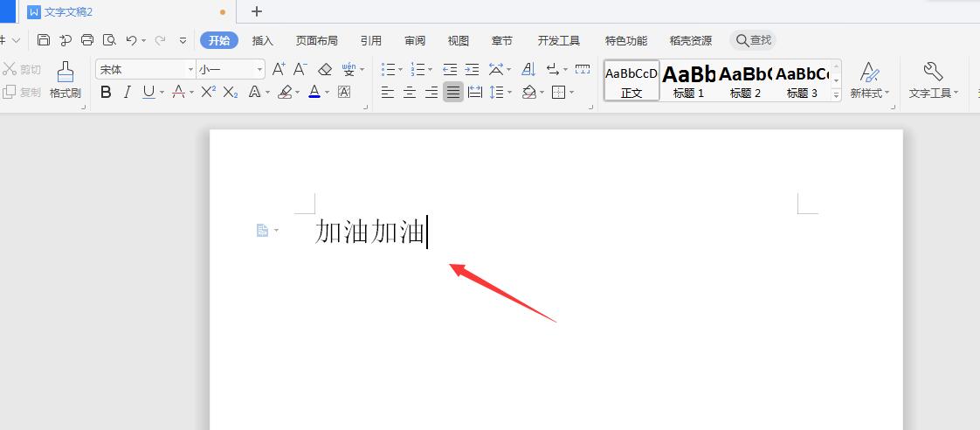The width and height of the screenshot is (980, 430).
Task: Increase font size with A+ icon
Action: (279, 69)
